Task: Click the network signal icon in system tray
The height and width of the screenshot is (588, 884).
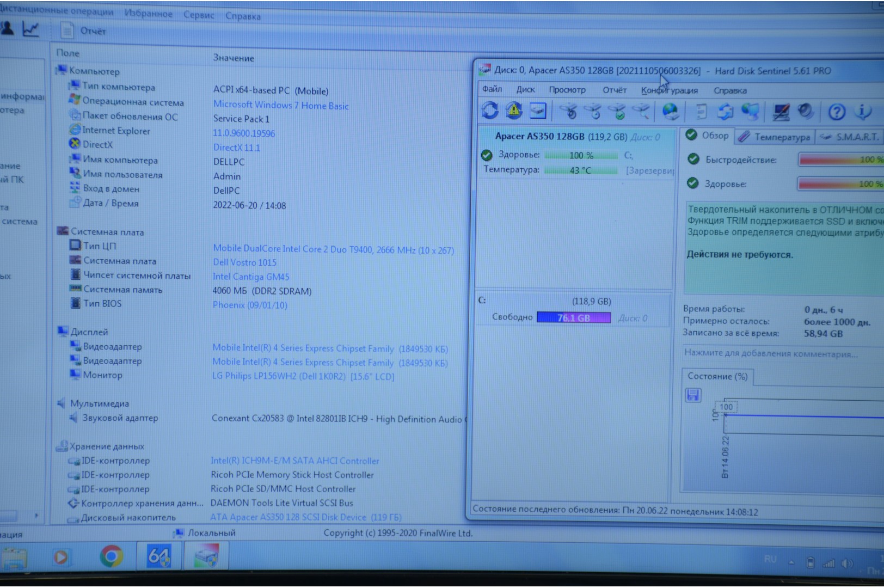Action: pos(828,563)
